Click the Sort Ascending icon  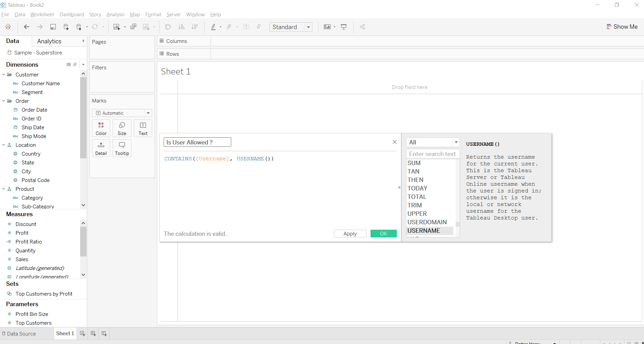point(182,27)
